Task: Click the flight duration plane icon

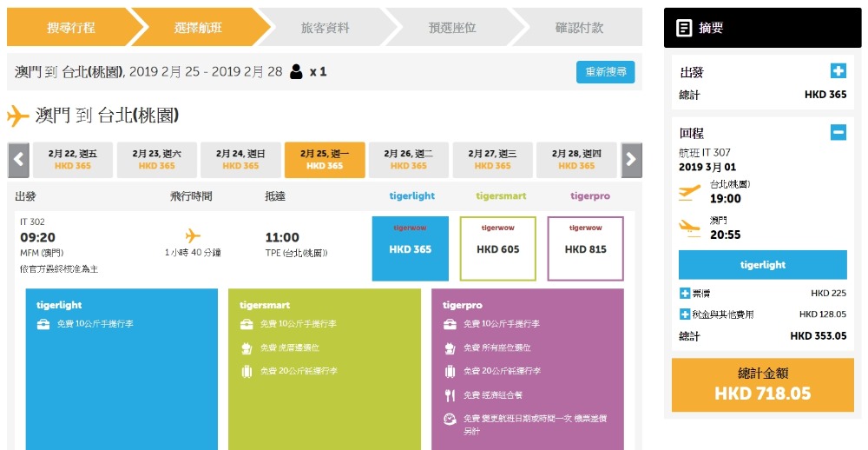Action: coord(193,235)
